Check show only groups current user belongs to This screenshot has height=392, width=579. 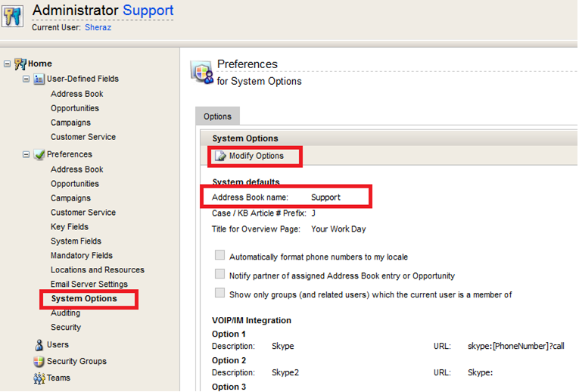[220, 294]
